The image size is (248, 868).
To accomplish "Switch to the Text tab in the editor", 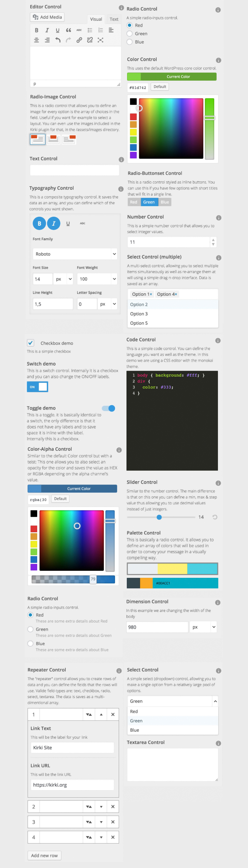I will (x=114, y=19).
